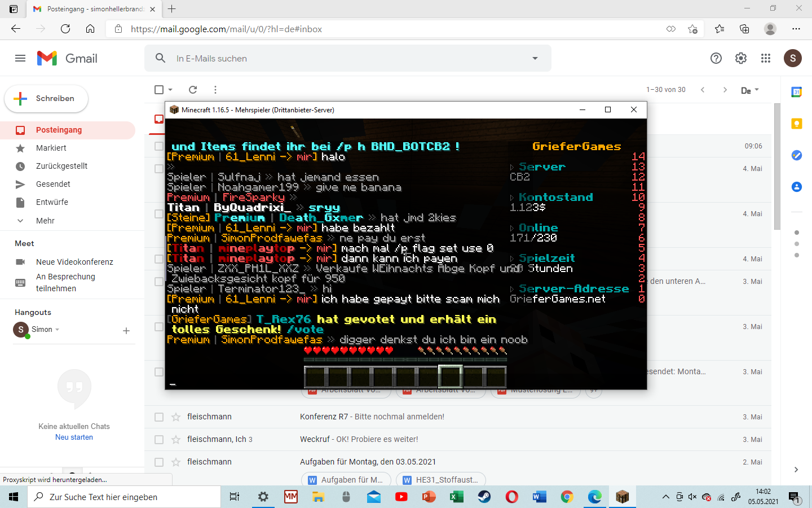The width and height of the screenshot is (812, 508).
Task: Open the three-dot more options in Gmail toolbar
Action: point(215,90)
